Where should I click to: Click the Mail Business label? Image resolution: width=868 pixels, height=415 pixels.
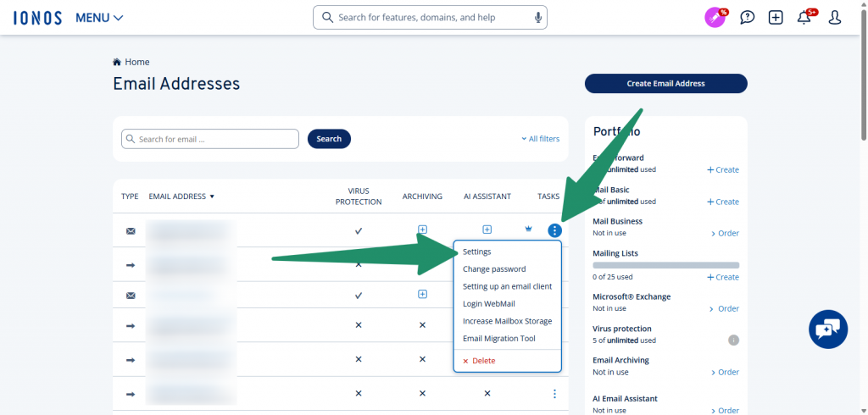pos(618,221)
